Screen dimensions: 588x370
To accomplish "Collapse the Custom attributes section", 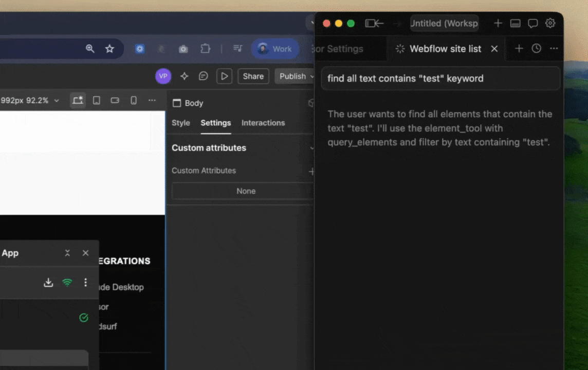I will [311, 148].
